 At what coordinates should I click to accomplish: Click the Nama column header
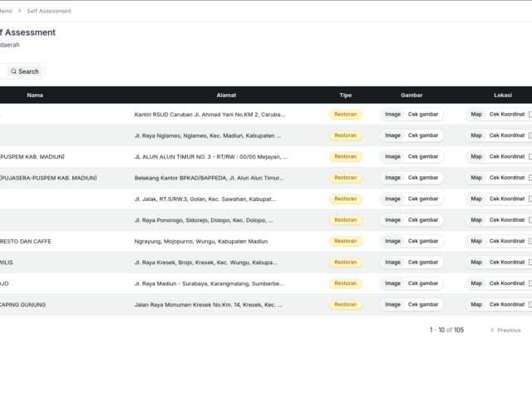tap(35, 95)
